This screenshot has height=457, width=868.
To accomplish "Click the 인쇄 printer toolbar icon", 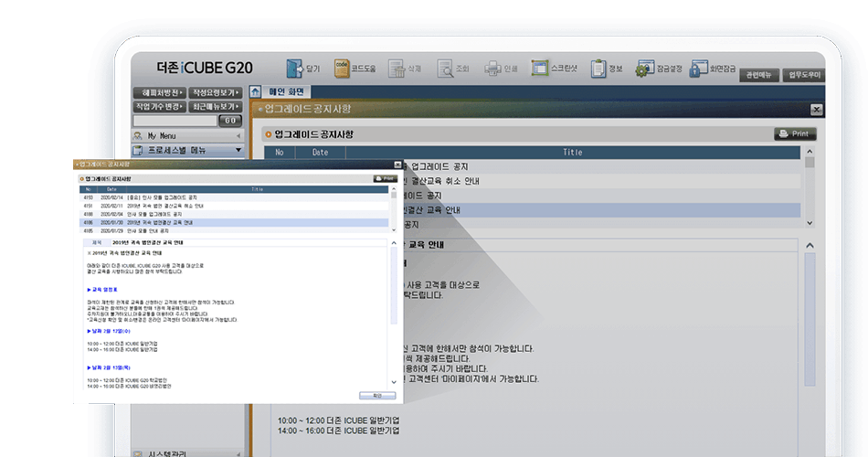I will [x=492, y=69].
